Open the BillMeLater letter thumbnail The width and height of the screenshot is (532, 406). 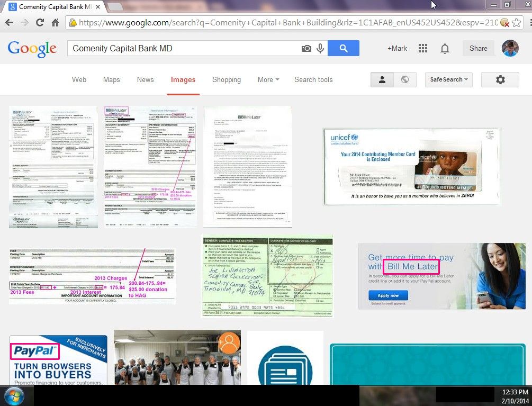tap(248, 167)
